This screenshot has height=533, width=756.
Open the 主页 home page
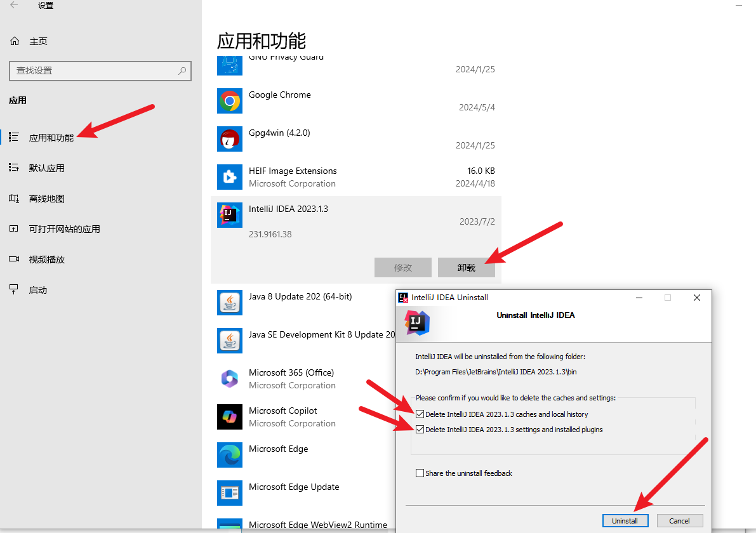[x=38, y=41]
